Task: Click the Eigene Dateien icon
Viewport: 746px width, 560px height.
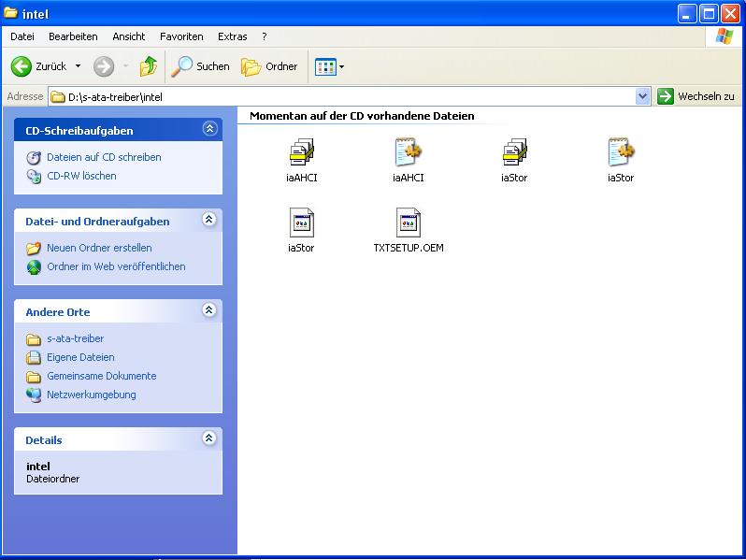Action: point(34,357)
